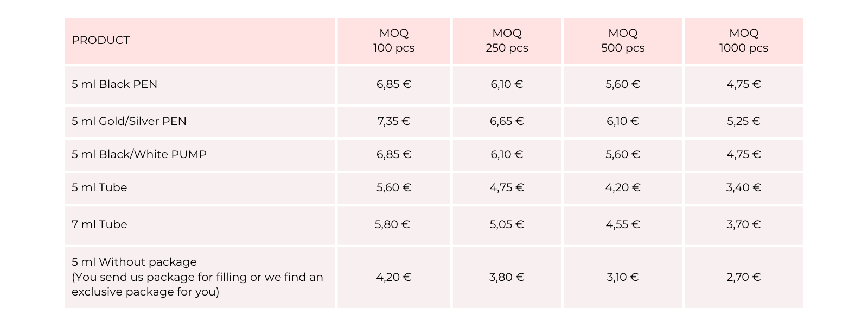
Task: Click the 5 ml Tube product cell
Action: [x=99, y=187]
